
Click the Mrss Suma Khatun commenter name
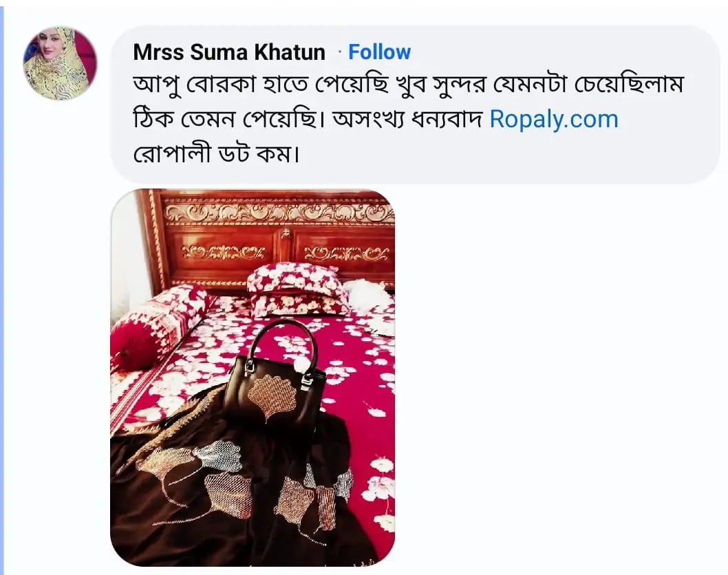click(229, 52)
